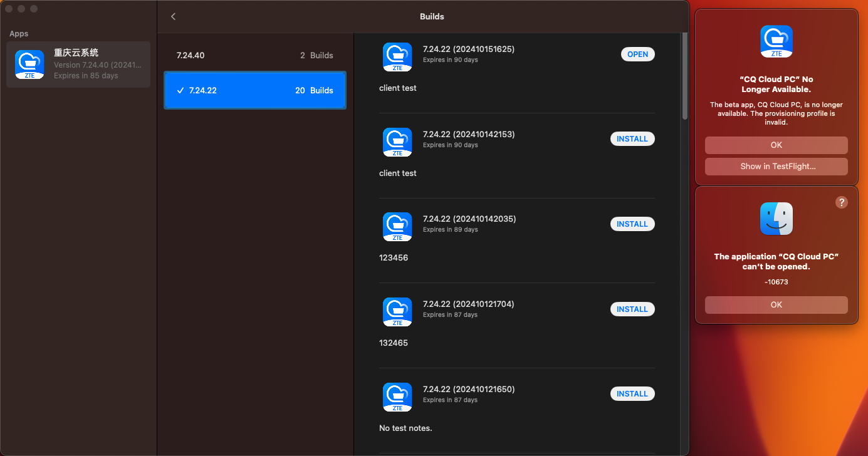Click title 7.24.22 (202410142153)
This screenshot has height=456, width=868.
pyautogui.click(x=469, y=134)
